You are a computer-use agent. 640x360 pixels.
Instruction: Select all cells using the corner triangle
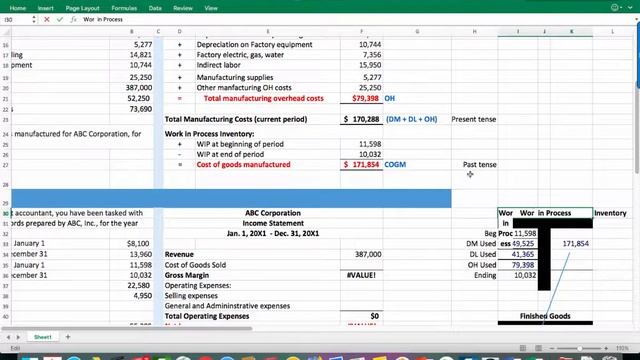[6, 31]
